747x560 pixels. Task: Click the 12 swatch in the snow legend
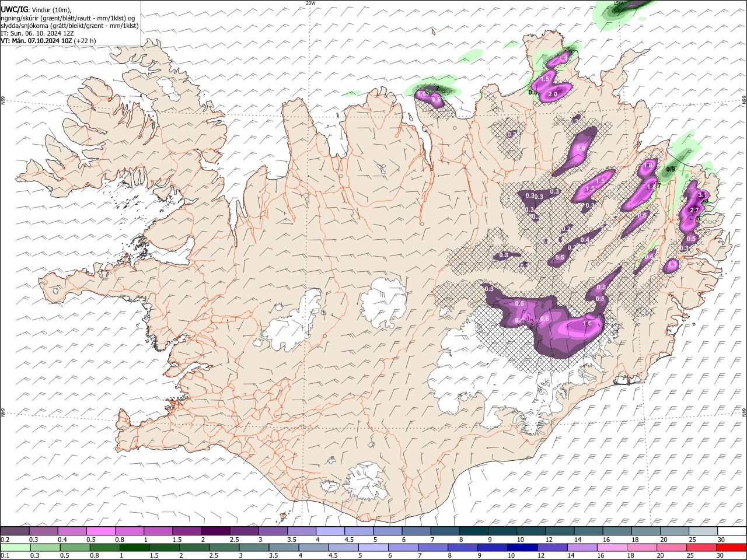[560, 531]
